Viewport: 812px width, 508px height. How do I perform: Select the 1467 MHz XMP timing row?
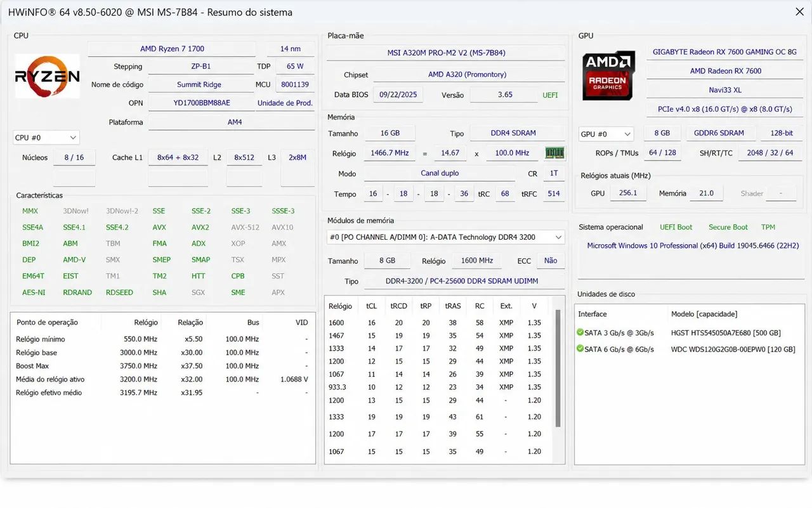440,335
